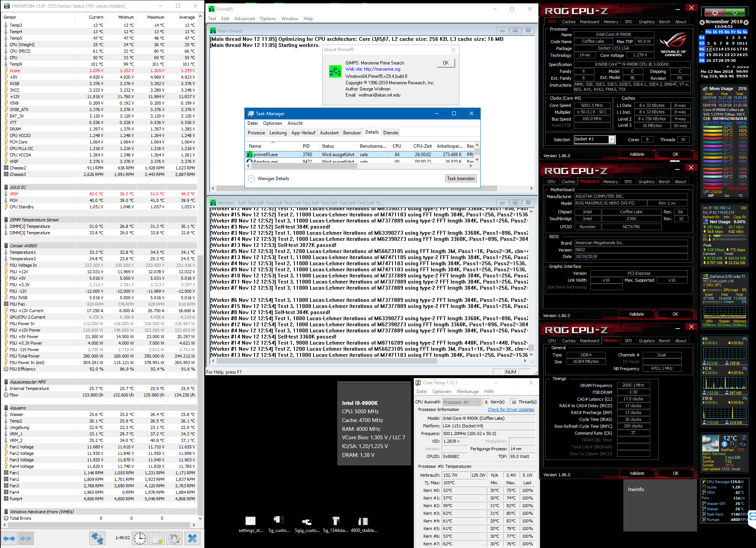This screenshot has width=756, height=548.
Task: Click Task beenden button
Action: 461,178
